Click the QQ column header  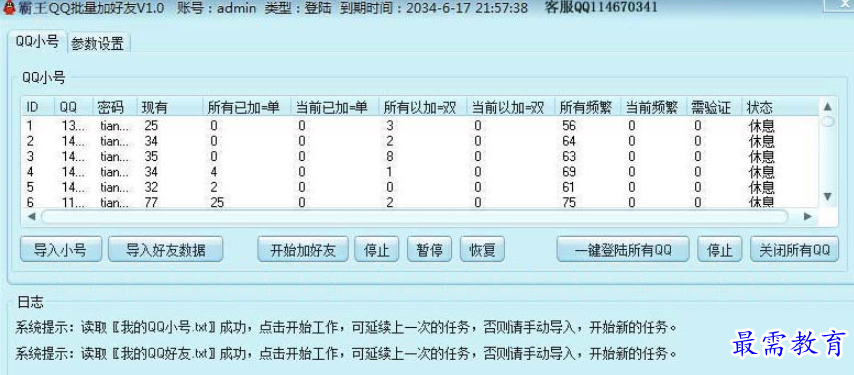tap(74, 107)
